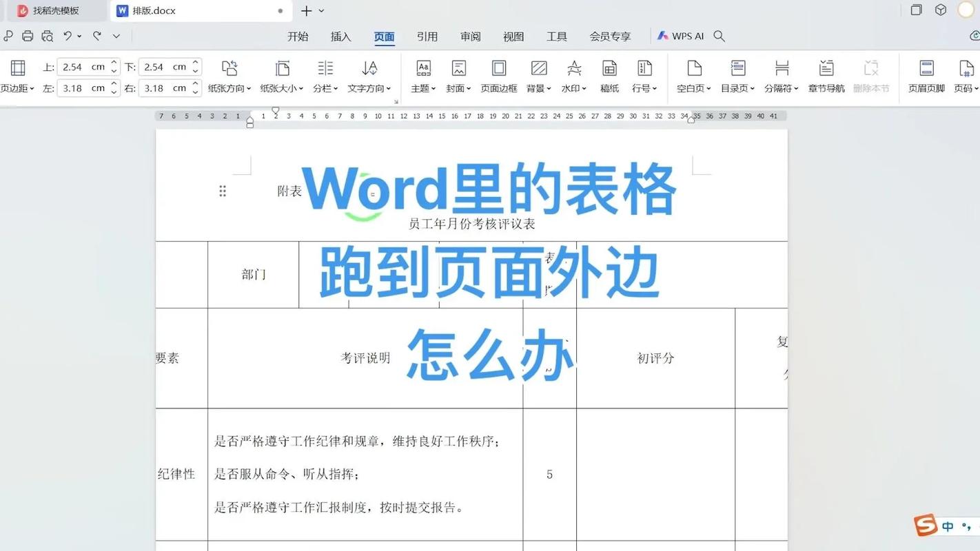Insert a 空白页 blank page
The image size is (980, 551).
pyautogui.click(x=694, y=76)
